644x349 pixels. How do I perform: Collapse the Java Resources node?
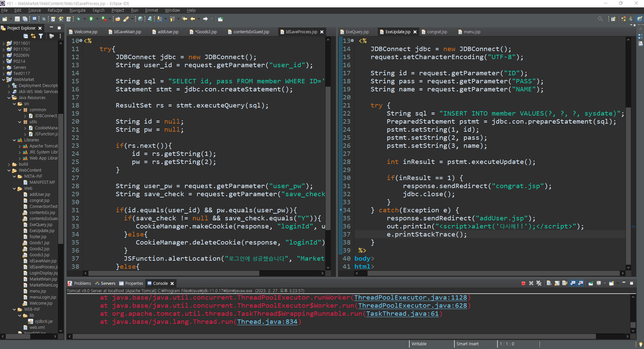tap(9, 98)
